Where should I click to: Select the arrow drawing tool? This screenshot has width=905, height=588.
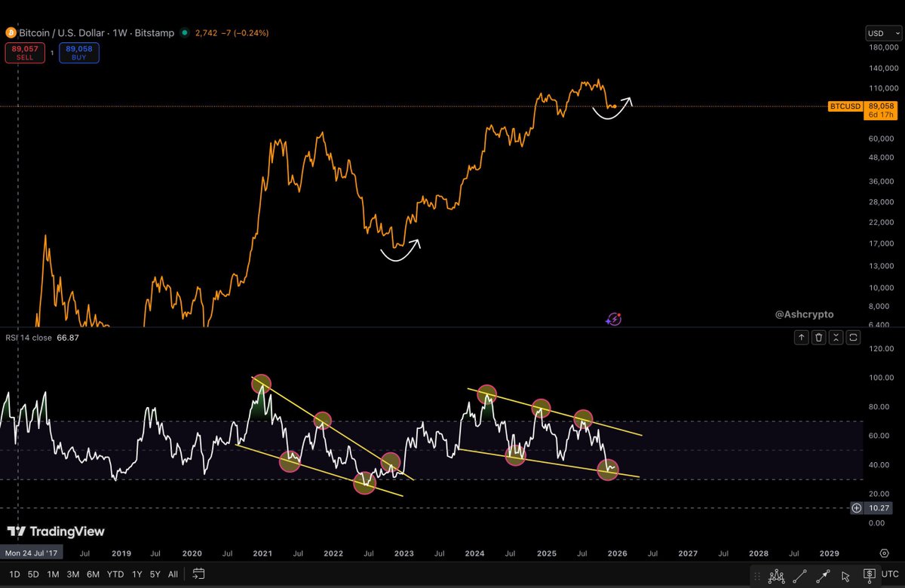pyautogui.click(x=823, y=575)
